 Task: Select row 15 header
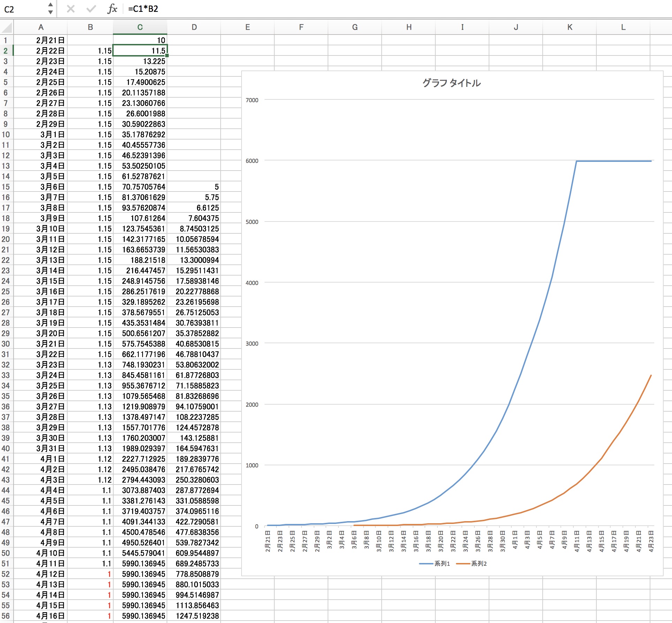(6, 187)
